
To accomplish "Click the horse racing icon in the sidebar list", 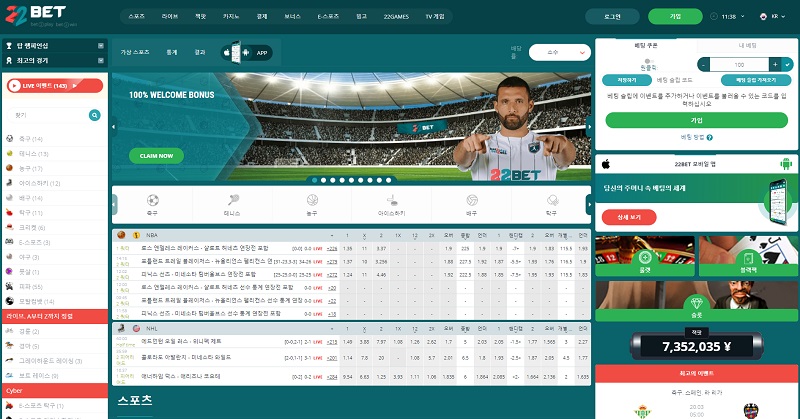I will pyautogui.click(x=10, y=346).
